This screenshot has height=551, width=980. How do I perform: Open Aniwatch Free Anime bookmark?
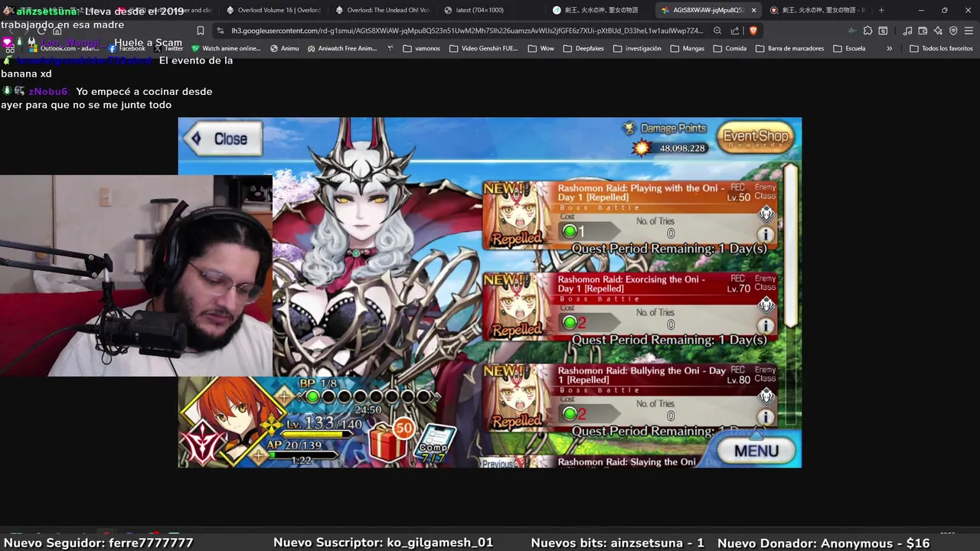pyautogui.click(x=342, y=48)
